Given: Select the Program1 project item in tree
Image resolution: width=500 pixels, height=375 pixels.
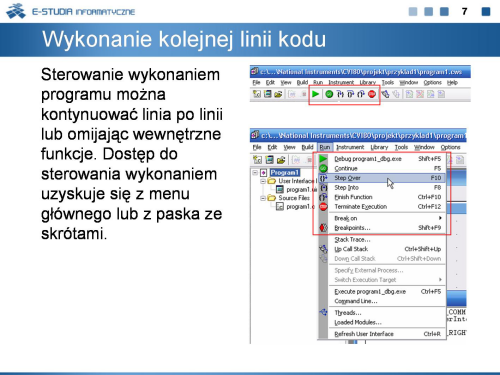Looking at the screenshot, I should click(x=284, y=172).
